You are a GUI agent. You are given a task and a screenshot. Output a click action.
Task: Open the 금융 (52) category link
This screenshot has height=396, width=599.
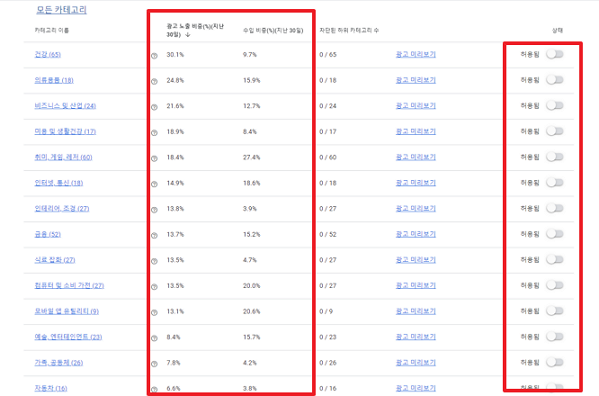[x=48, y=234]
